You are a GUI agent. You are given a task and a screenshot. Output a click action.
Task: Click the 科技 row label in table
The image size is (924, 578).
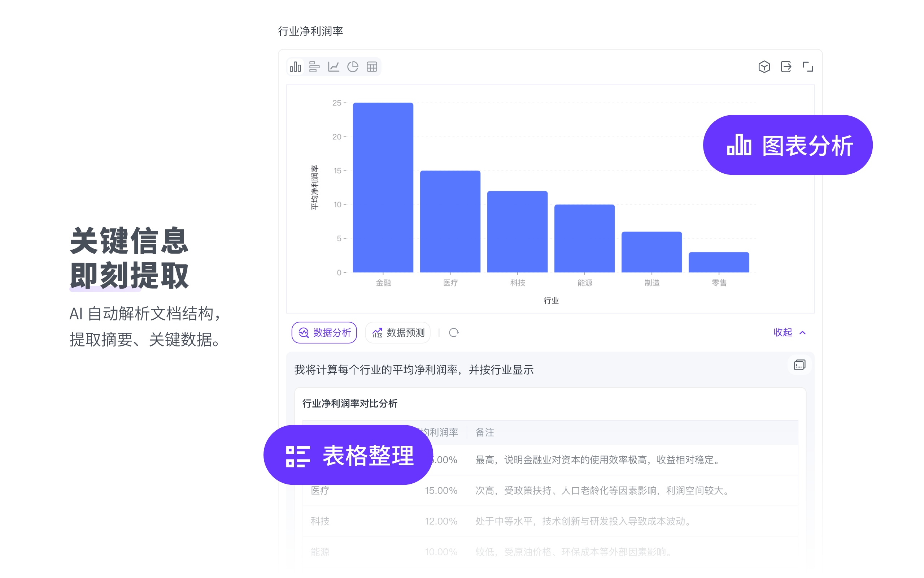[x=320, y=521]
